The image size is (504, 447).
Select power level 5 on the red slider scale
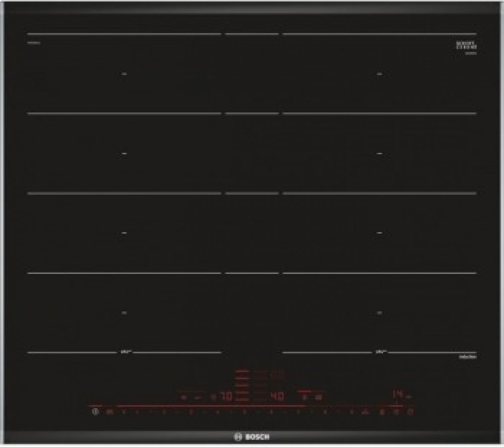tap(244, 413)
